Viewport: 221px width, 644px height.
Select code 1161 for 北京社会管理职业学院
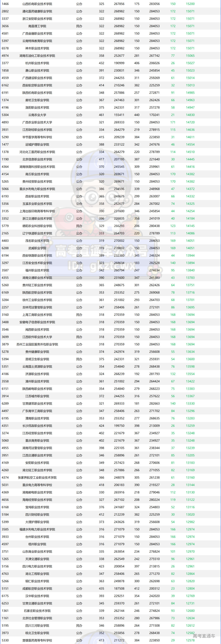[5, 618]
